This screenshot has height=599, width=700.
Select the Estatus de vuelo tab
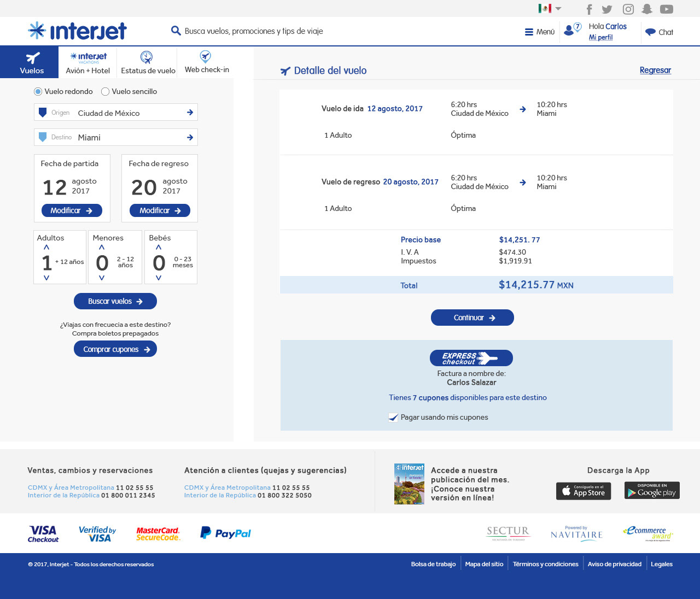point(148,62)
